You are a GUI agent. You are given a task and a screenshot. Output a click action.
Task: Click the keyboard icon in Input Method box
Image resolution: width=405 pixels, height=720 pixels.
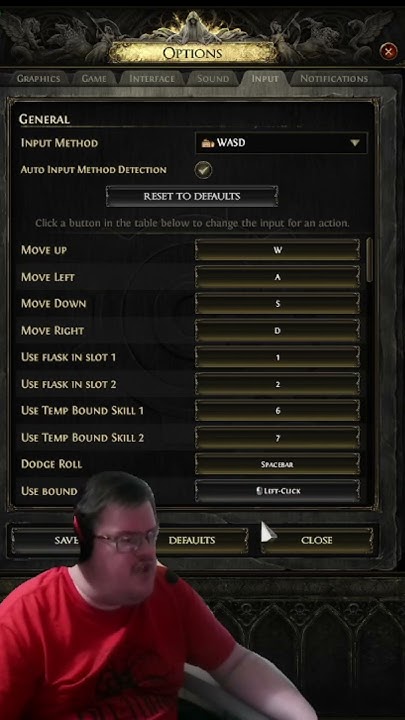pyautogui.click(x=208, y=143)
